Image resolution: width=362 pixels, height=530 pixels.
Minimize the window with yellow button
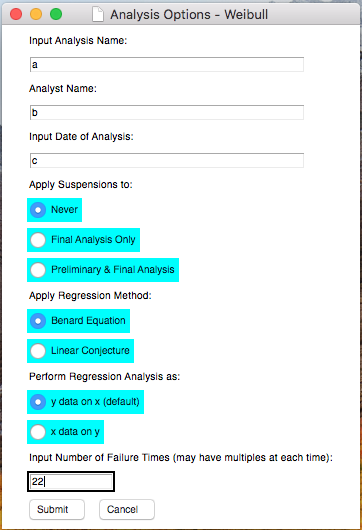[36, 14]
